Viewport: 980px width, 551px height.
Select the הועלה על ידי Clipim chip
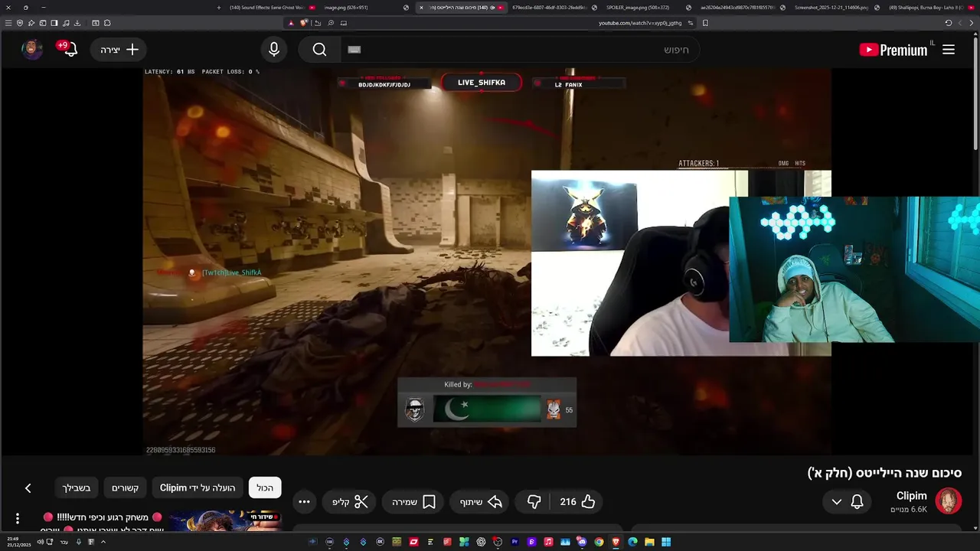pyautogui.click(x=198, y=487)
